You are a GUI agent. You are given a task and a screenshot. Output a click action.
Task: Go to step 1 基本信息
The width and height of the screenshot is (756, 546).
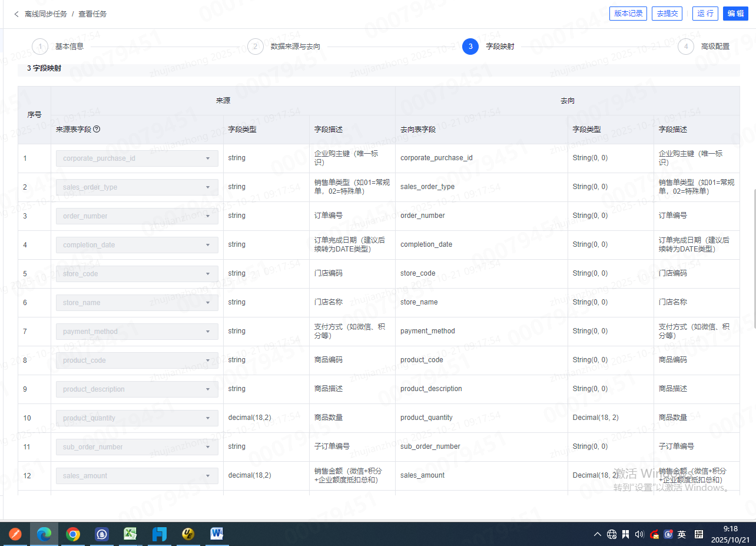pyautogui.click(x=40, y=47)
